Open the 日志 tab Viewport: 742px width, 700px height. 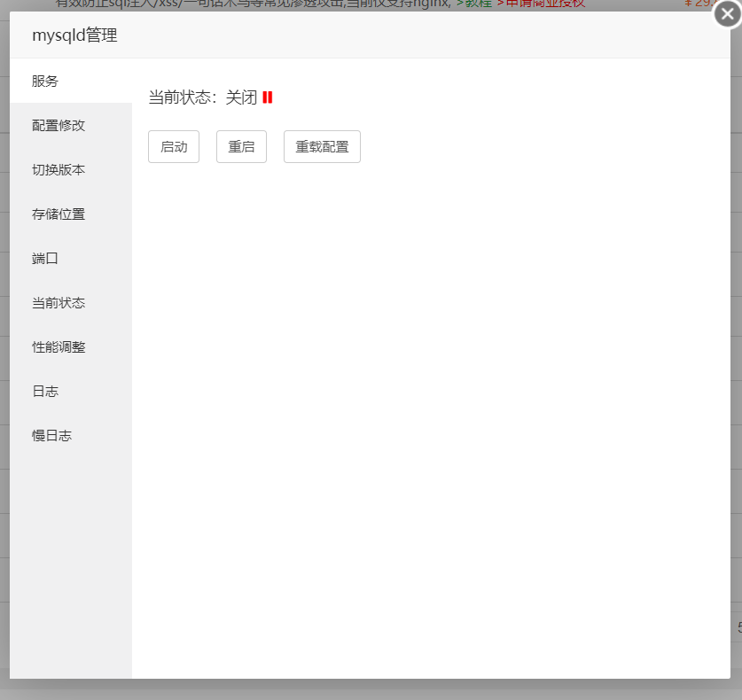71,391
